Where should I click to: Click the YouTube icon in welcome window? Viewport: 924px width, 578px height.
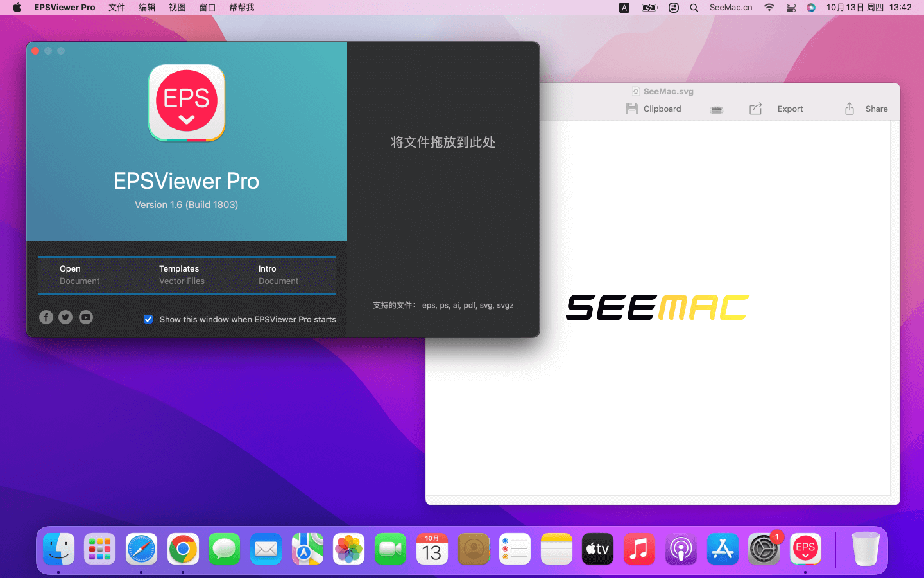tap(86, 317)
